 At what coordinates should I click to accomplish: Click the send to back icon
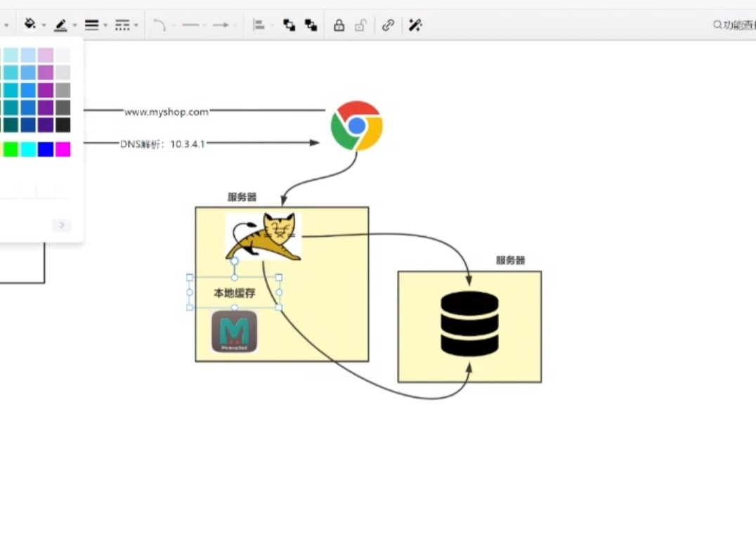pyautogui.click(x=311, y=25)
